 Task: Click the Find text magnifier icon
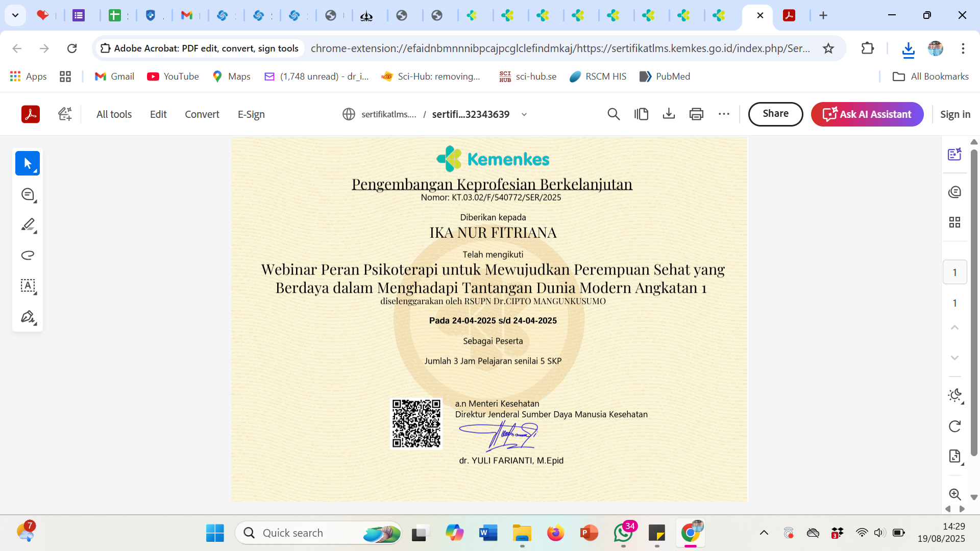coord(614,114)
